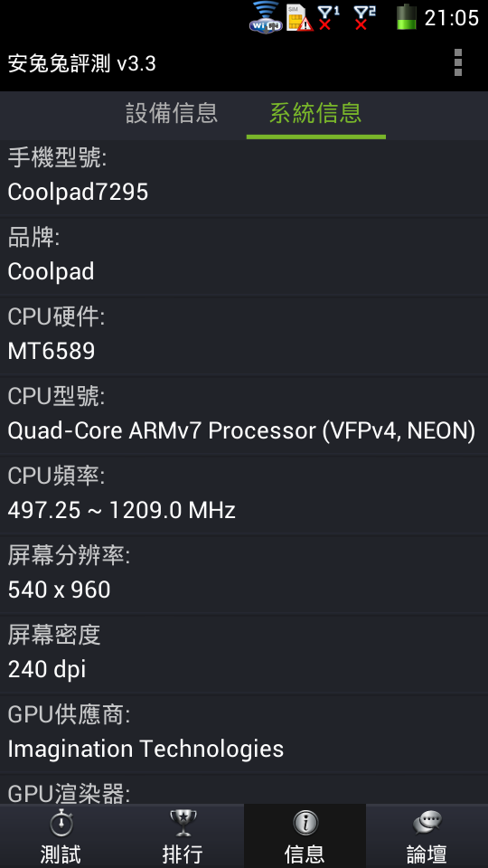The height and width of the screenshot is (868, 488).
Task: Tap the 240 dpi screen density row
Action: (x=244, y=653)
